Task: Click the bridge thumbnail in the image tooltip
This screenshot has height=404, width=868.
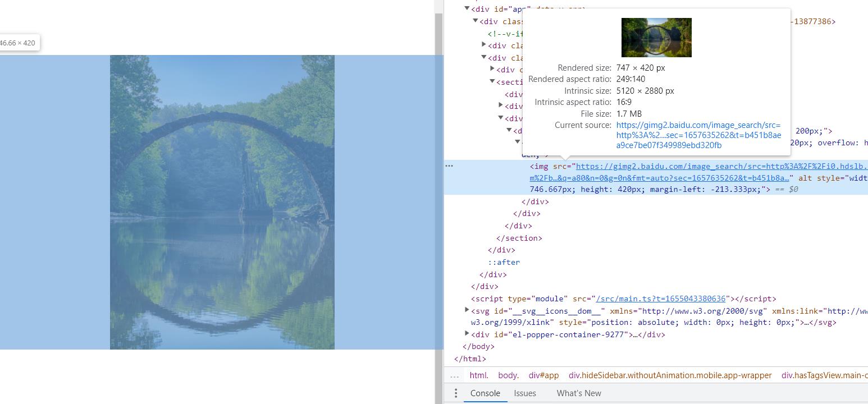Action: pos(656,38)
